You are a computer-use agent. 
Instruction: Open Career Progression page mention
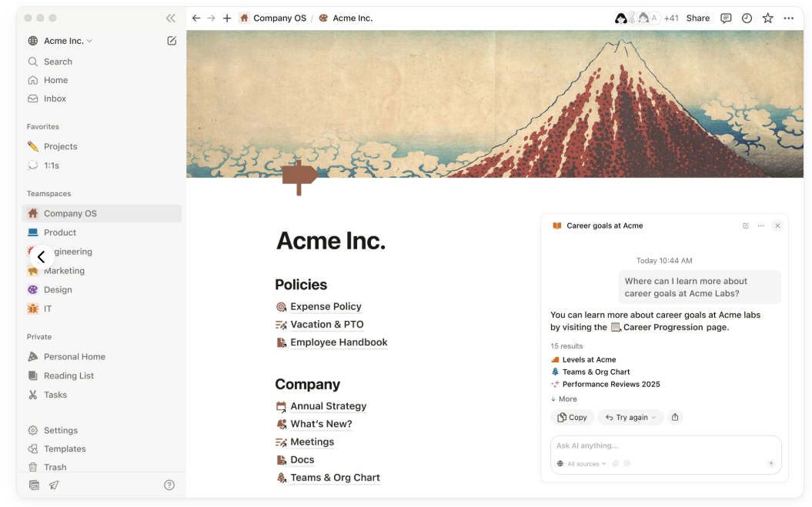click(x=657, y=327)
